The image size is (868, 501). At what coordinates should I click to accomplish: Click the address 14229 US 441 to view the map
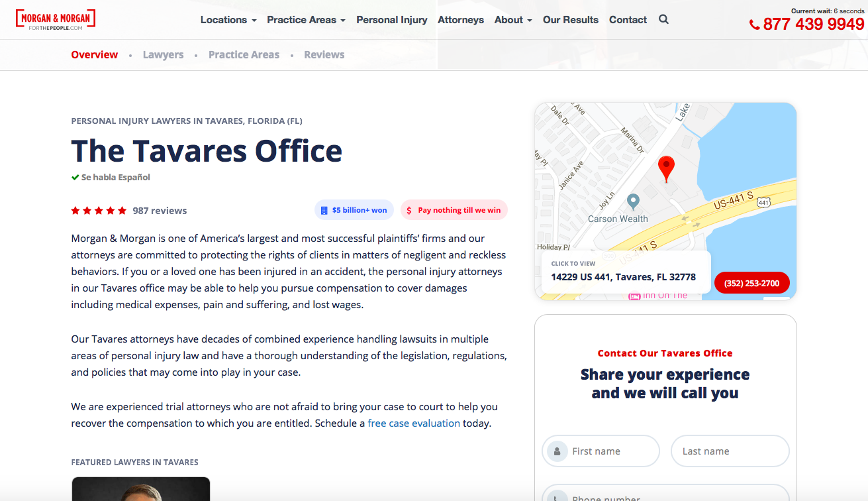pyautogui.click(x=624, y=277)
